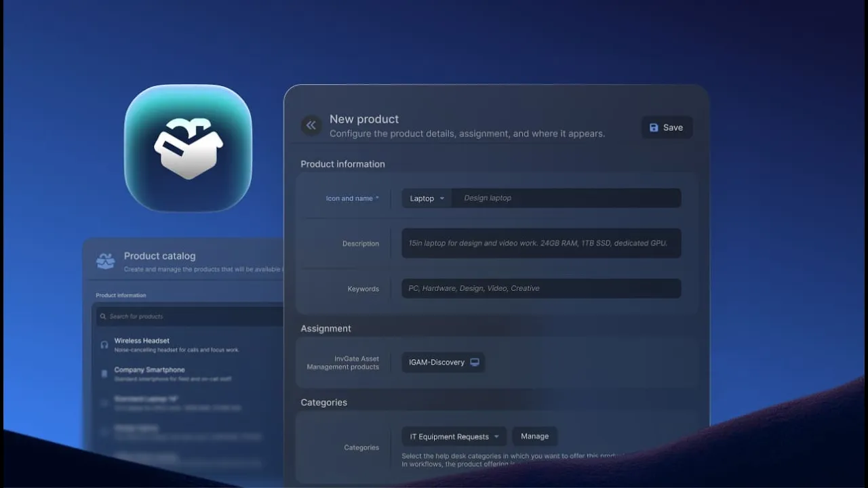Click the double-chevron back icon
The width and height of the screenshot is (868, 488).
(311, 125)
